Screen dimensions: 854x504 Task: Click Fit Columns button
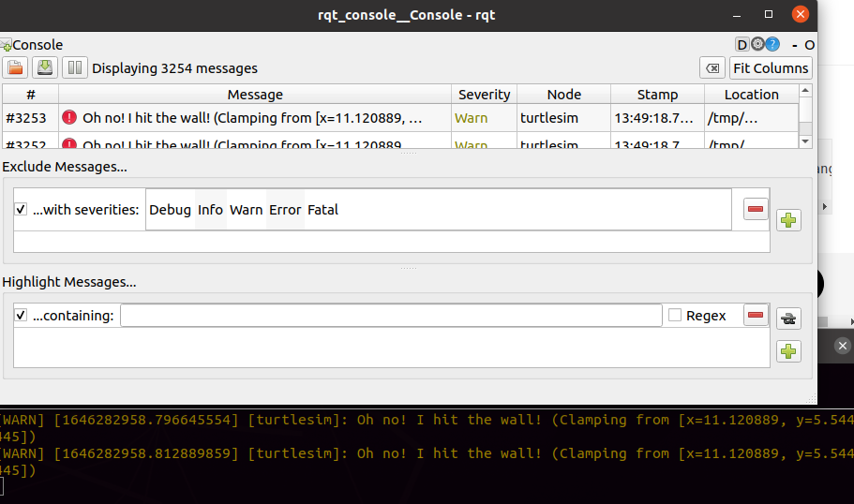(771, 68)
